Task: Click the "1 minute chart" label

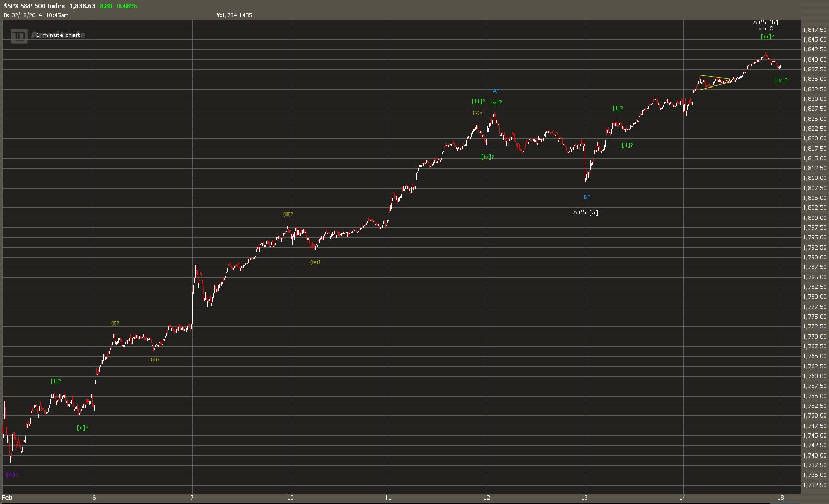Action: pos(58,35)
